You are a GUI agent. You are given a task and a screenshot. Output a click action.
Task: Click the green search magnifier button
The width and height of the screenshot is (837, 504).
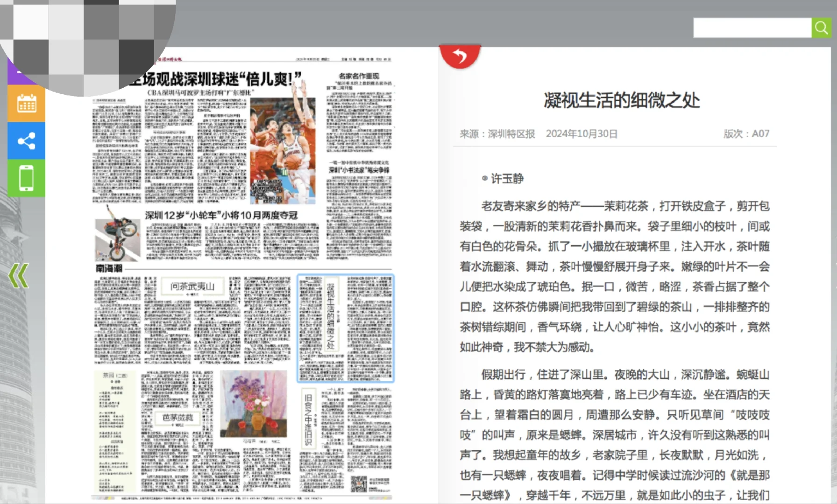[x=821, y=28]
